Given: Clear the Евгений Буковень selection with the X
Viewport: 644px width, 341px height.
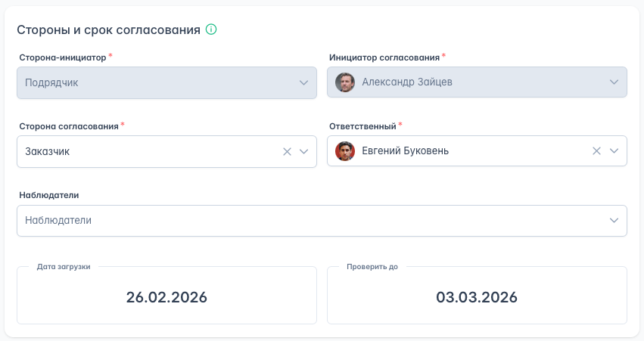Looking at the screenshot, I should (596, 151).
